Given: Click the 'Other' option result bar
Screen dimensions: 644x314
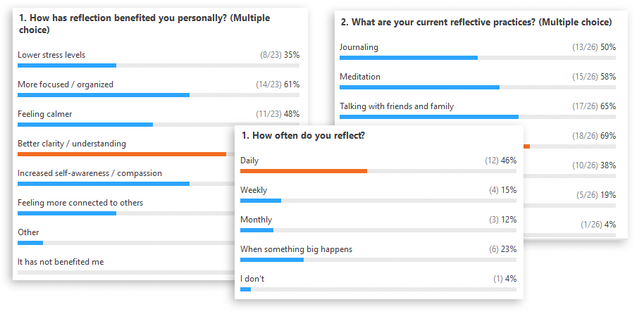Looking at the screenshot, I should (126, 243).
